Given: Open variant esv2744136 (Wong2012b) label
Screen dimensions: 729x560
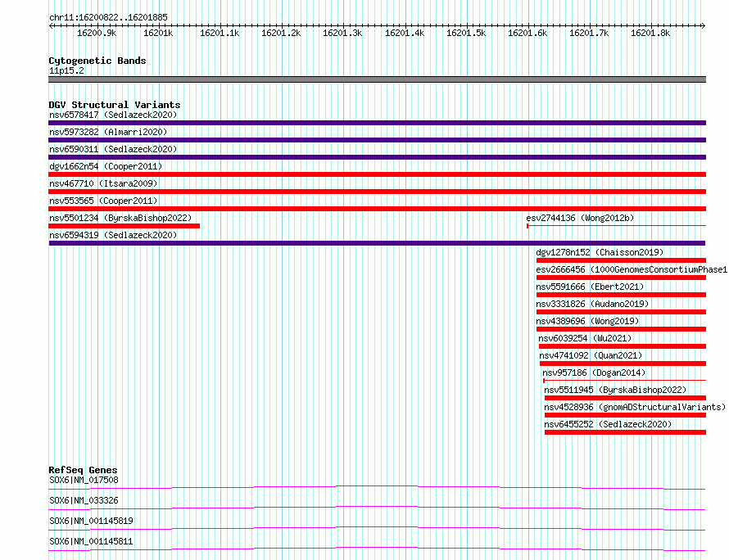Looking at the screenshot, I should pyautogui.click(x=580, y=218).
